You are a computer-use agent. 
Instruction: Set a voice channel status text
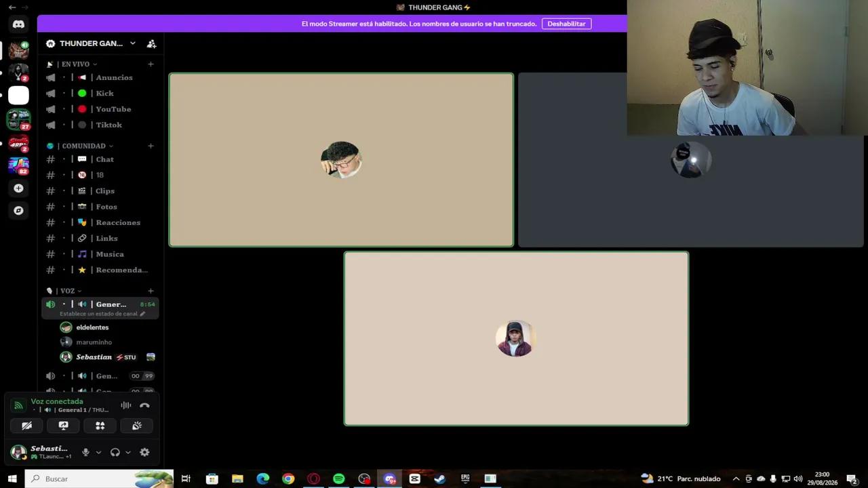pos(102,314)
